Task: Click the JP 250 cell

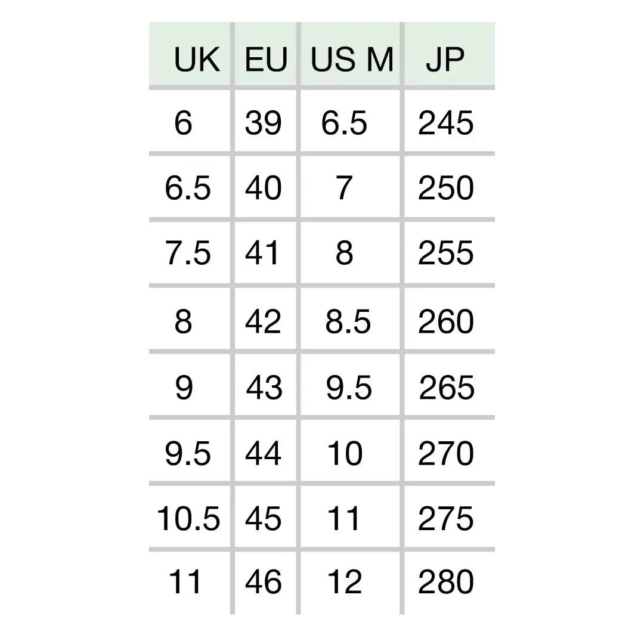Action: tap(445, 188)
